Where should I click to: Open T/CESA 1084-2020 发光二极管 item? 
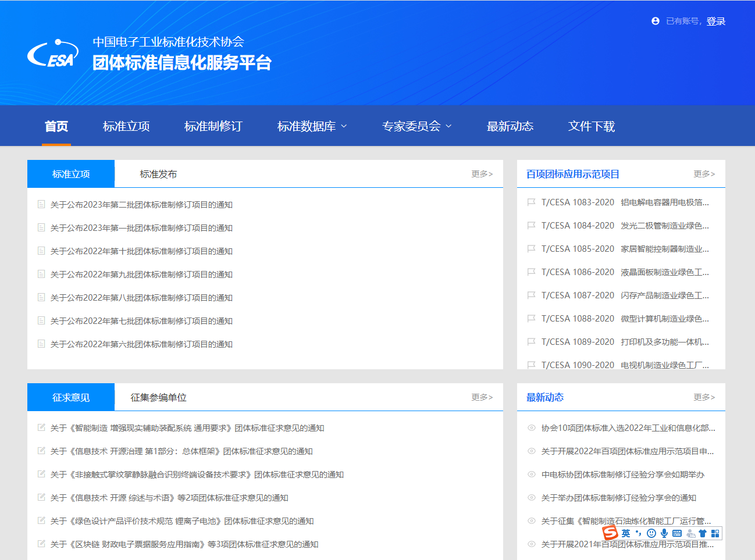click(625, 226)
